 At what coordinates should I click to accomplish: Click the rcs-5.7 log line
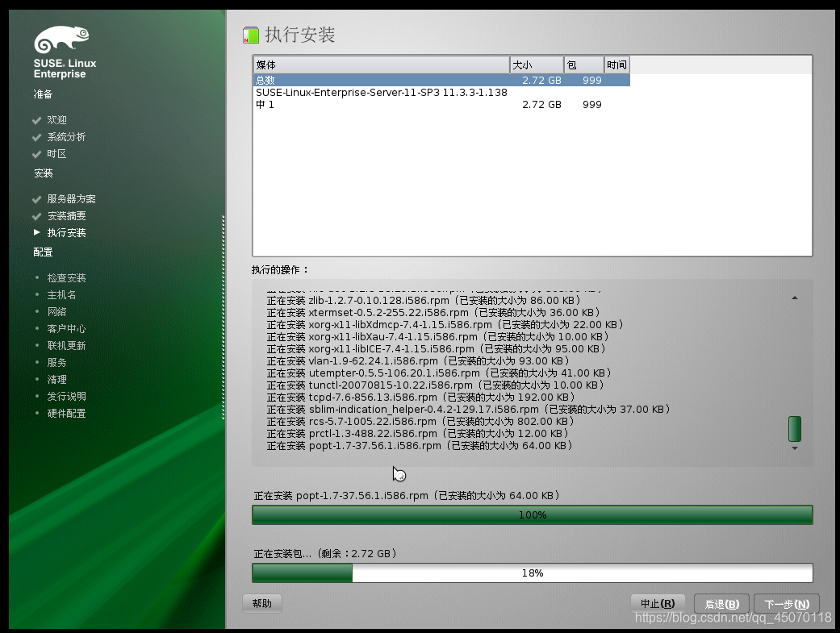420,422
